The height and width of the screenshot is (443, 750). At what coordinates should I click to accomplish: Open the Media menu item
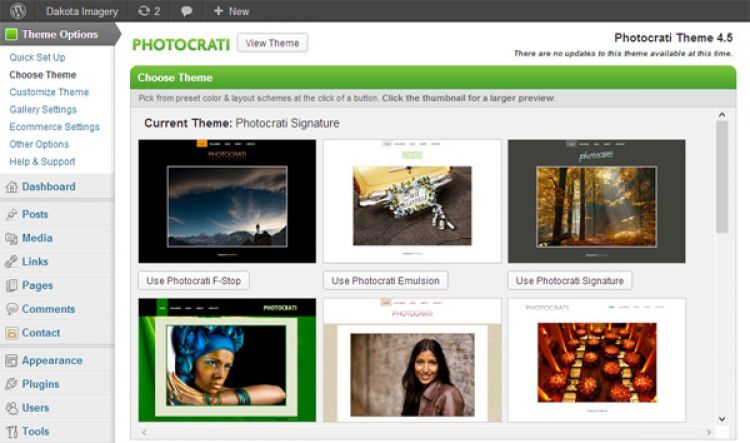37,238
